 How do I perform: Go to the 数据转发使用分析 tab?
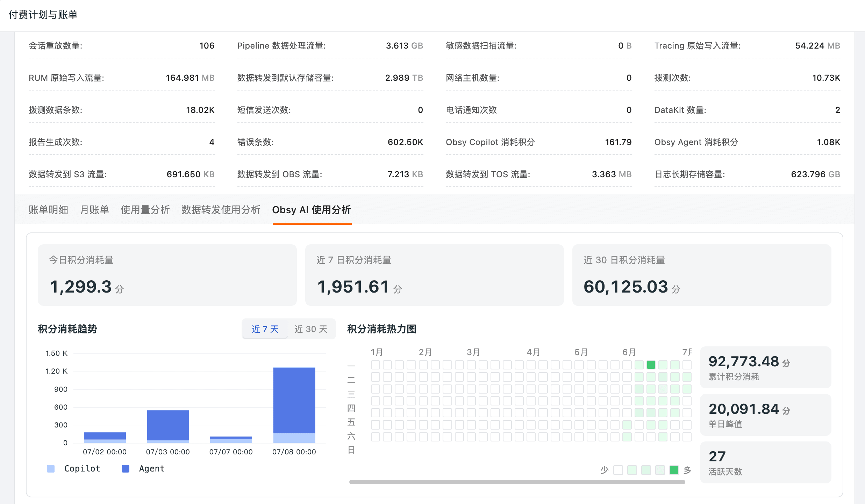(x=221, y=210)
